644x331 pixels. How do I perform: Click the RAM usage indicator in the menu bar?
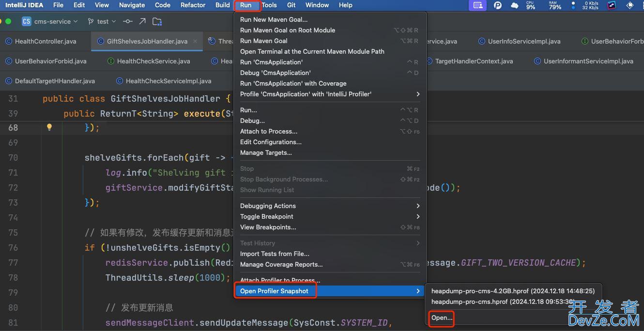coord(555,5)
